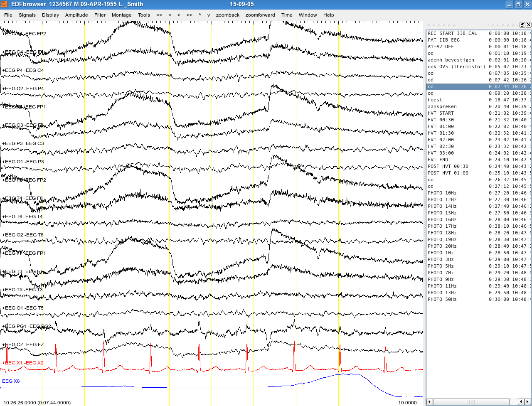The width and height of the screenshot is (532, 406).
Task: Select the 'PHOTO 10Hz' annotation entry
Action: pos(442,193)
